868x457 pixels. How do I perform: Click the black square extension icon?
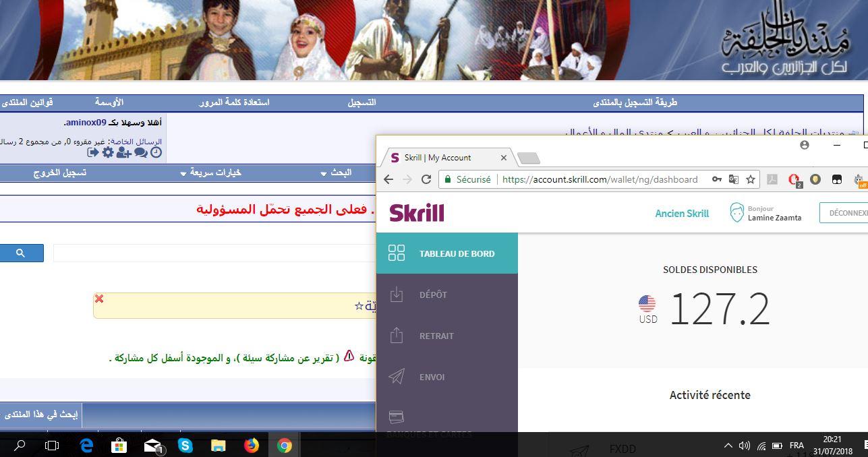[837, 179]
